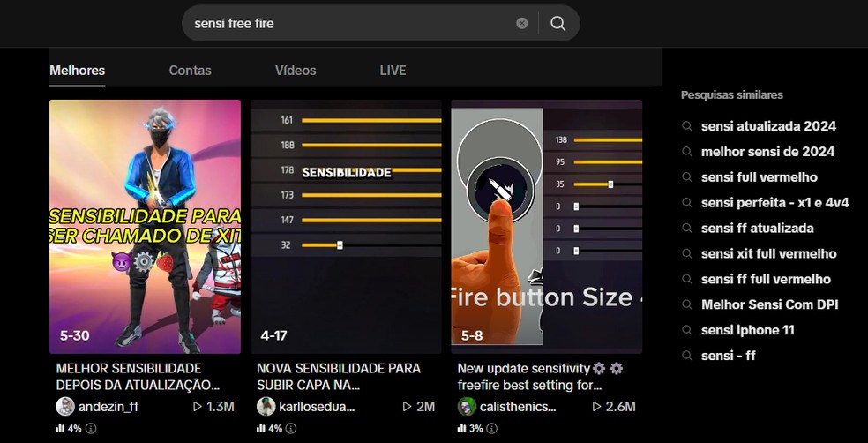The image size is (868, 443).
Task: Click search icon beside 'melhor sensi de 2024'
Action: tap(687, 152)
